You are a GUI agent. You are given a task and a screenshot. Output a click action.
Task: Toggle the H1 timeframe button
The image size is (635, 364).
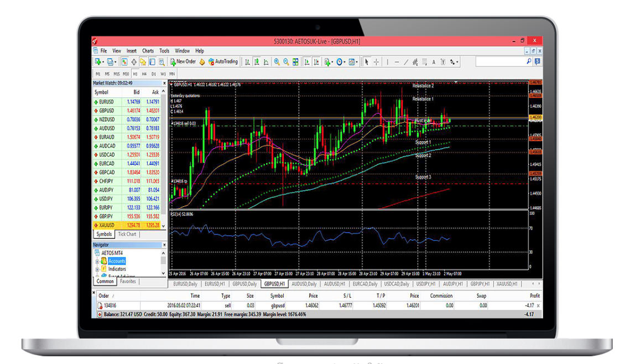135,74
